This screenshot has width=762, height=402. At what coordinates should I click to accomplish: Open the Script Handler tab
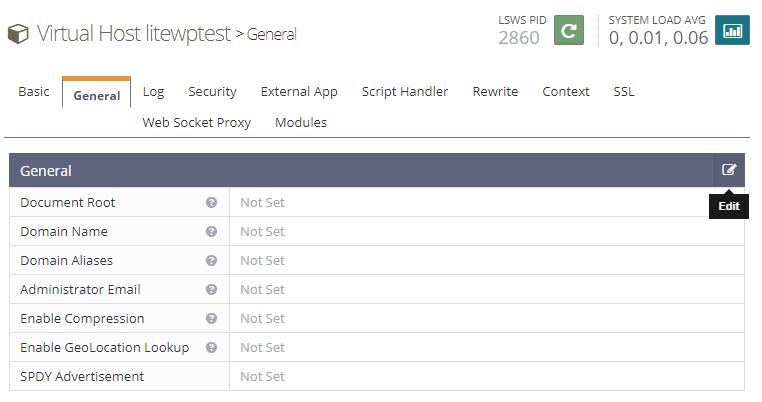pyautogui.click(x=405, y=91)
